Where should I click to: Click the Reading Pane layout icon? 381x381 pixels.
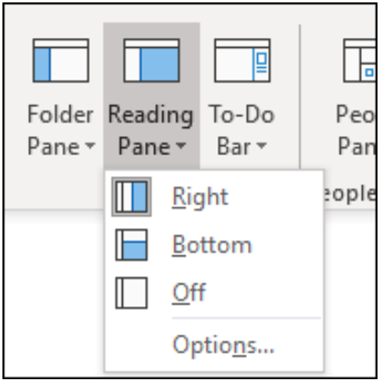[x=152, y=60]
